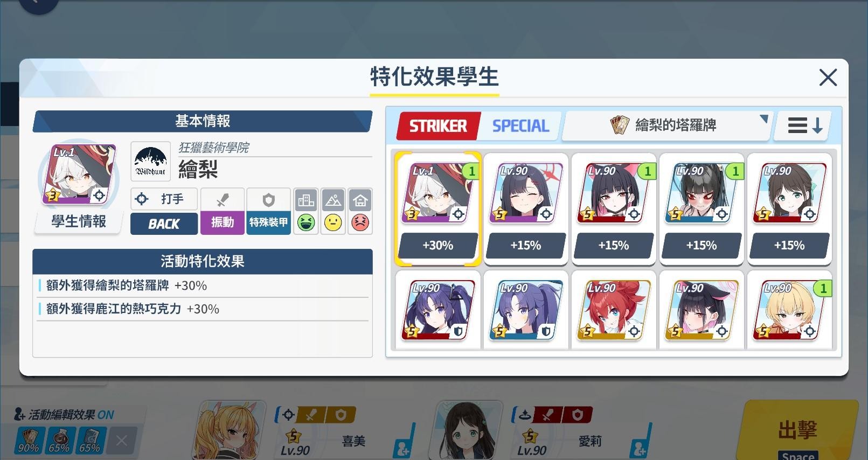Open the 繪梨的塔羅牌 currency dropdown
The height and width of the screenshot is (460, 868).
[x=667, y=126]
